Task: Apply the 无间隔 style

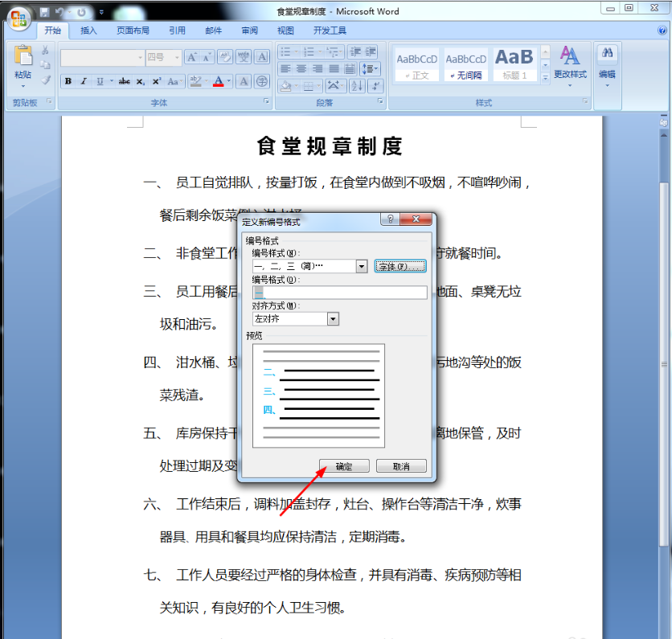Action: pyautogui.click(x=466, y=65)
